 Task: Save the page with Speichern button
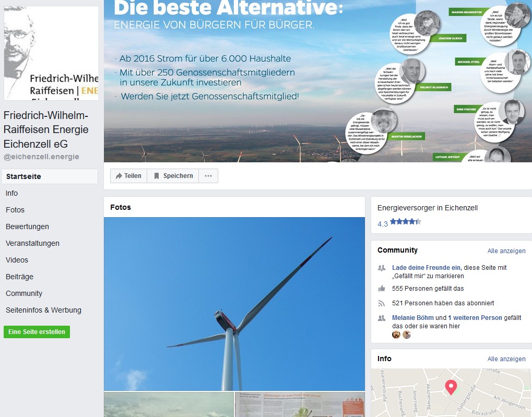point(173,176)
